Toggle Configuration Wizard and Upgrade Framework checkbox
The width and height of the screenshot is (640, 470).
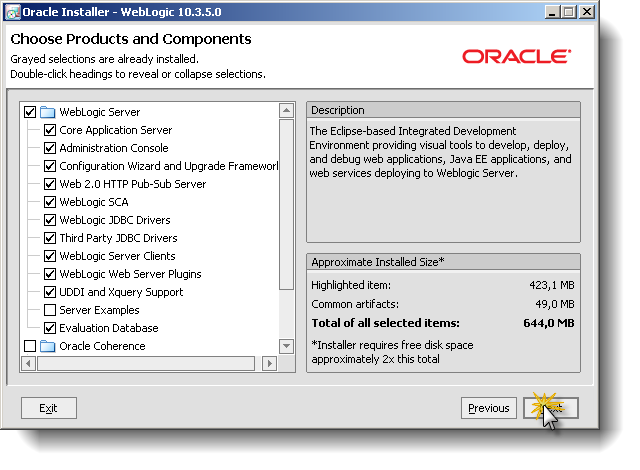[50, 166]
